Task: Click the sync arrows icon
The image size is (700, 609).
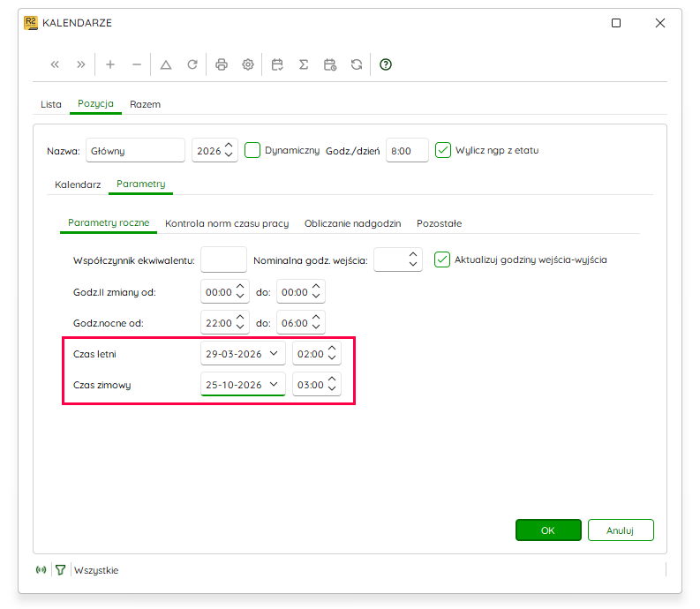Action: (357, 64)
